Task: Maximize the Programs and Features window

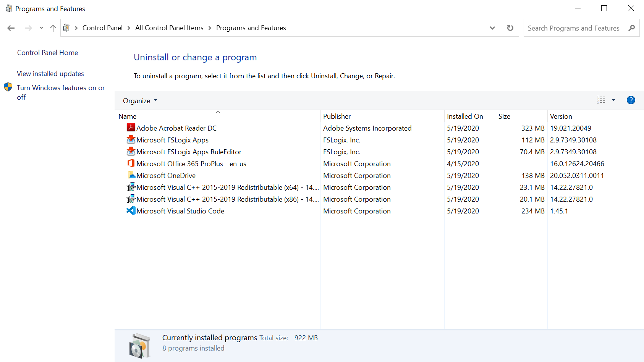Action: pos(604,8)
